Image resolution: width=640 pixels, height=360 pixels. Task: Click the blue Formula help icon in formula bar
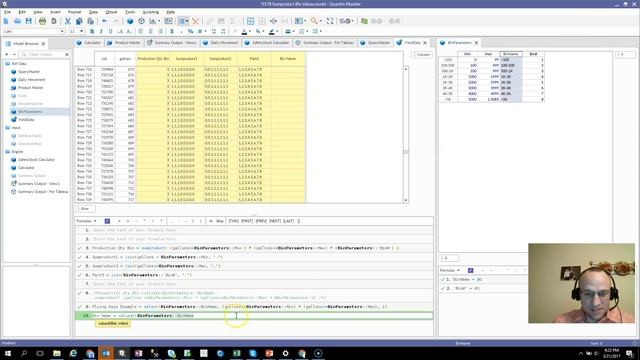click(x=107, y=221)
